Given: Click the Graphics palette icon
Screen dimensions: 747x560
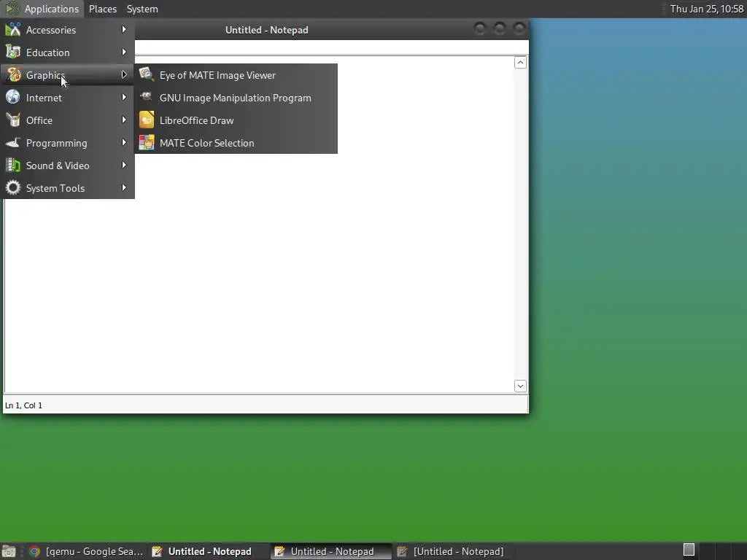Looking at the screenshot, I should click(13, 75).
